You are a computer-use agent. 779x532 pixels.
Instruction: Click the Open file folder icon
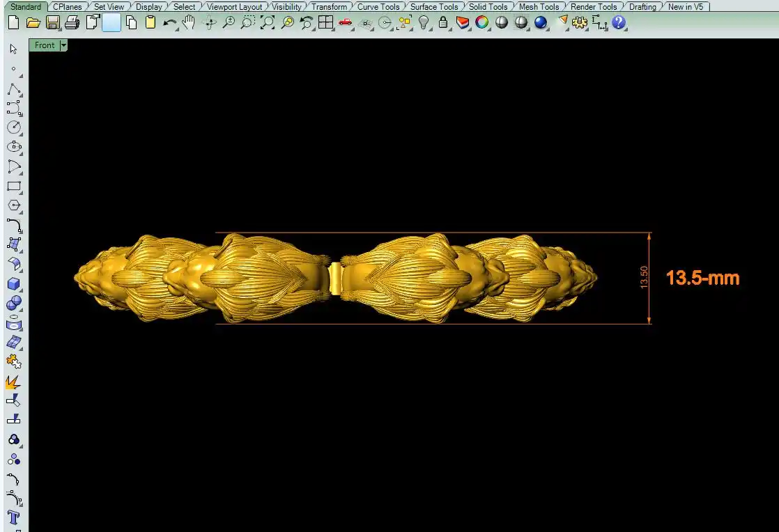pyautogui.click(x=33, y=23)
